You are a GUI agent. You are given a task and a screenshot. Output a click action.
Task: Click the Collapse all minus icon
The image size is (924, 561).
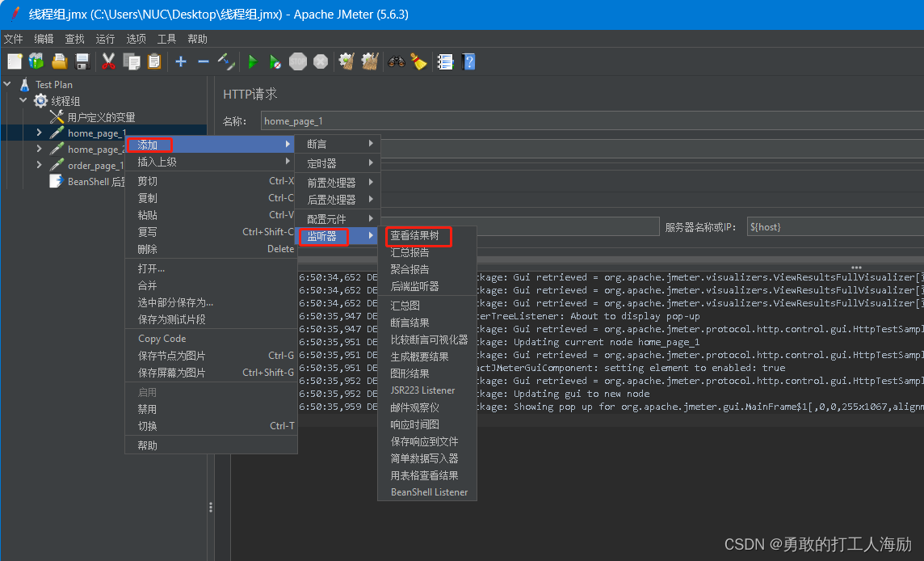(x=204, y=61)
